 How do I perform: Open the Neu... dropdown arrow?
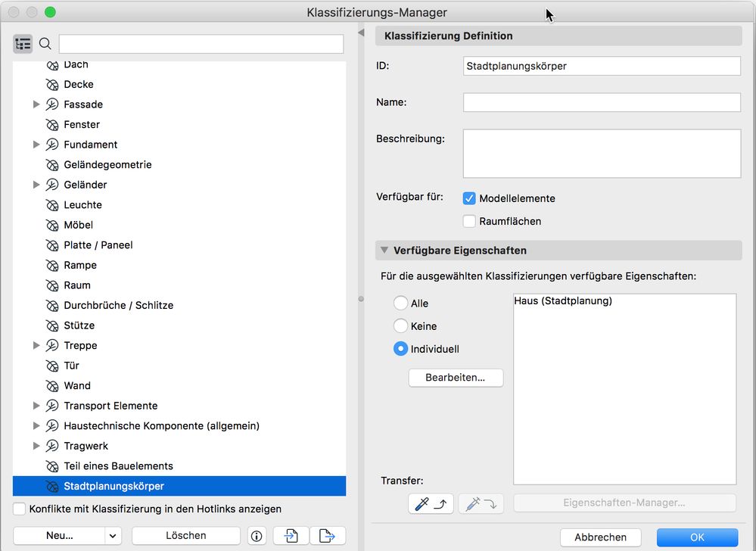point(113,536)
